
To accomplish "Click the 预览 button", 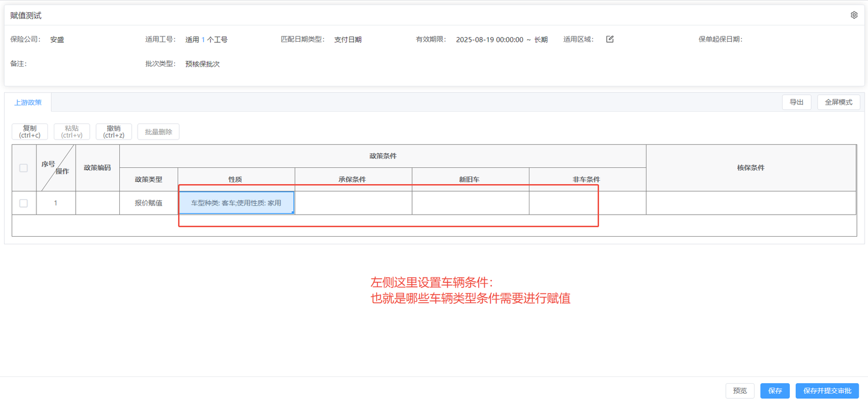I will (x=740, y=391).
